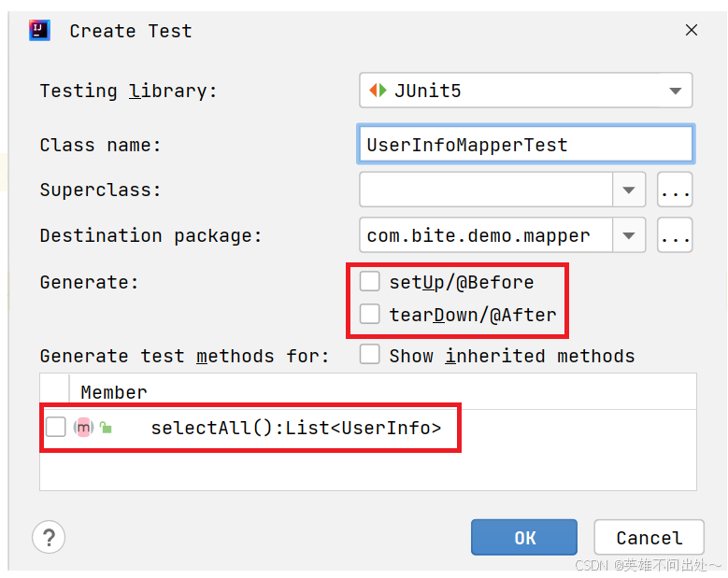The height and width of the screenshot is (578, 728).
Task: Open the Testing library dropdown
Action: 675,92
